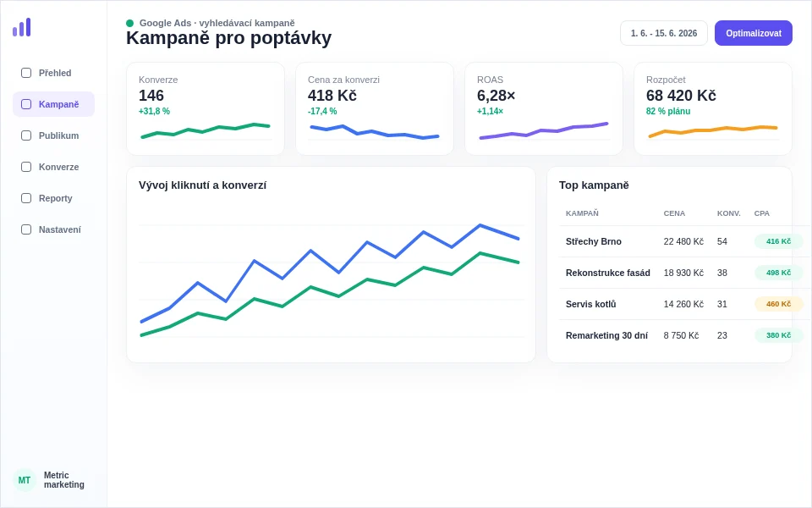Select Kampaně in the sidebar
This screenshot has width=812, height=508.
click(54, 104)
